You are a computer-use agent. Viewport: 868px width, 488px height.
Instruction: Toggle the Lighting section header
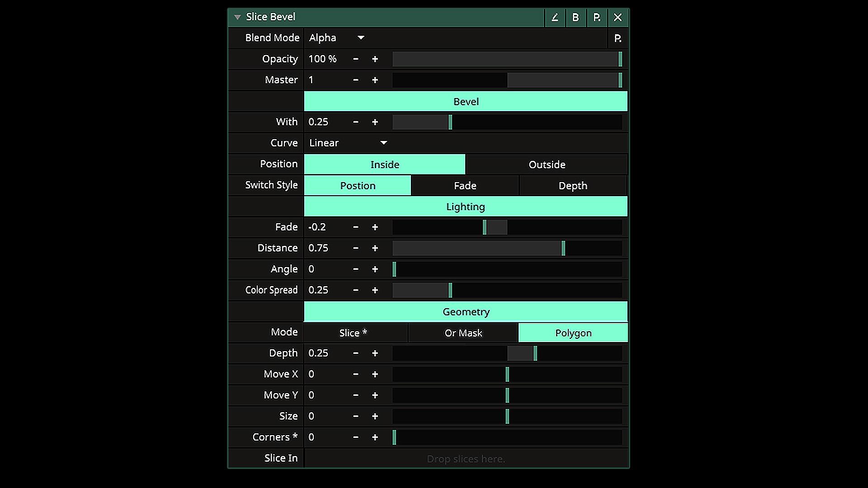pos(466,206)
